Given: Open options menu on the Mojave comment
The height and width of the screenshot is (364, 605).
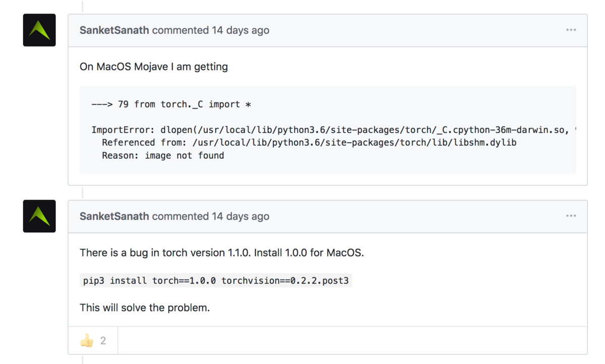Looking at the screenshot, I should (571, 30).
